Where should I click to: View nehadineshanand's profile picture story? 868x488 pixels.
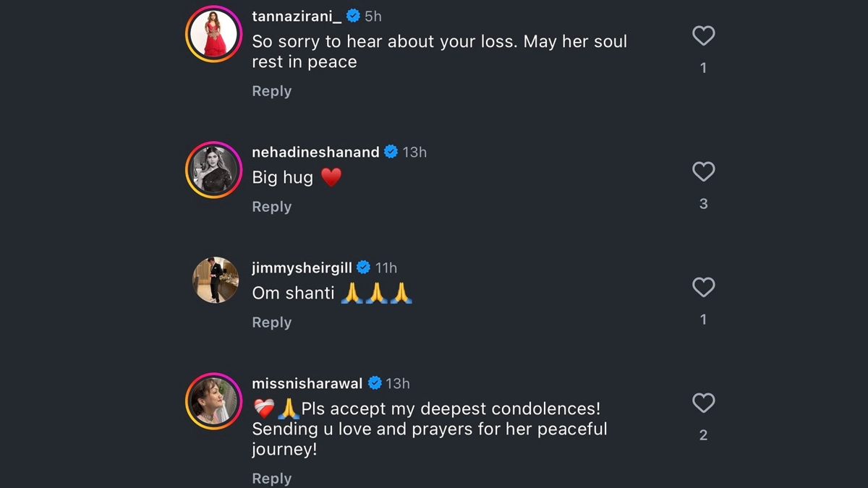[213, 170]
